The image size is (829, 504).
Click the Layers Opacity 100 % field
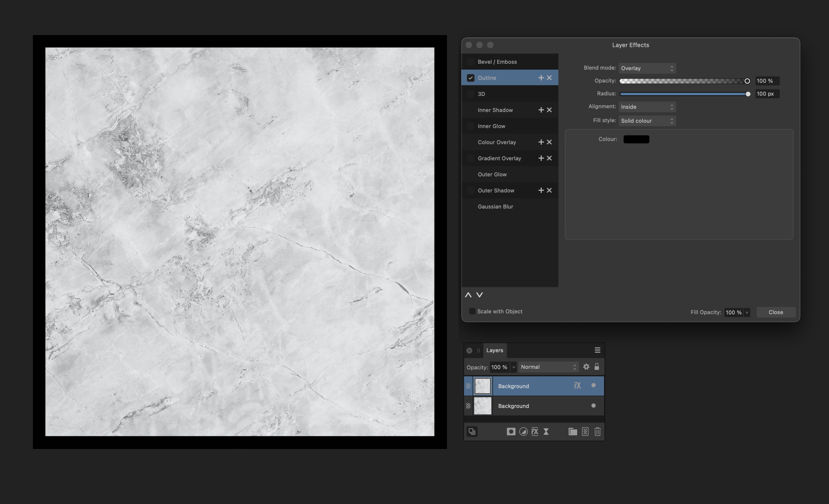[x=500, y=367]
